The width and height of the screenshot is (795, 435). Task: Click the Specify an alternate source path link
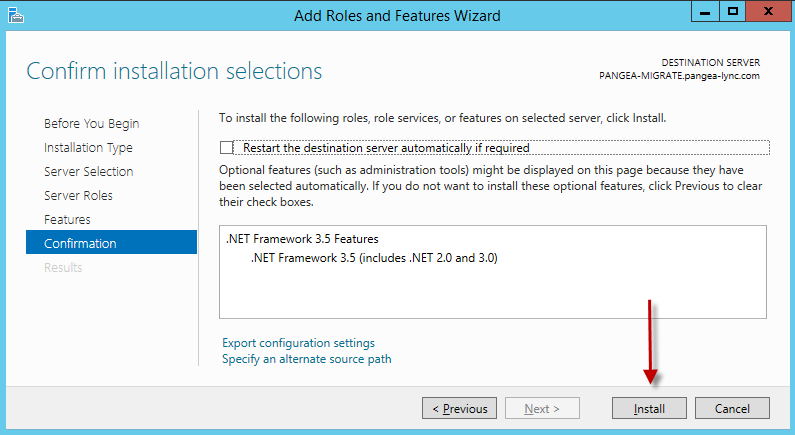[x=307, y=359]
